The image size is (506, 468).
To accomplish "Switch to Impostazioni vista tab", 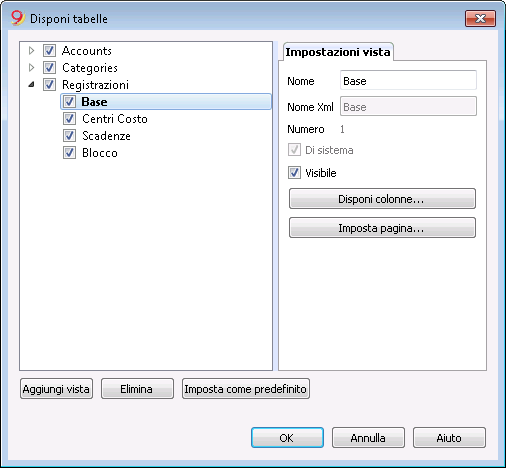I will tap(338, 52).
